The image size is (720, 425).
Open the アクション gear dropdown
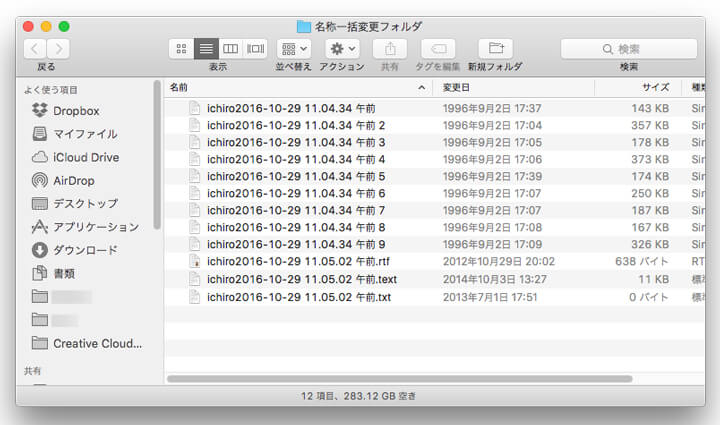[x=343, y=49]
